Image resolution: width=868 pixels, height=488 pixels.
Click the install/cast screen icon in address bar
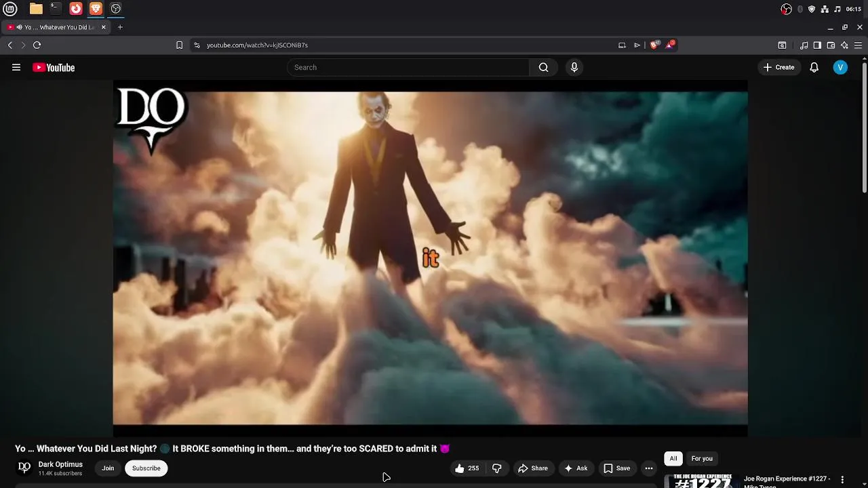pos(622,45)
